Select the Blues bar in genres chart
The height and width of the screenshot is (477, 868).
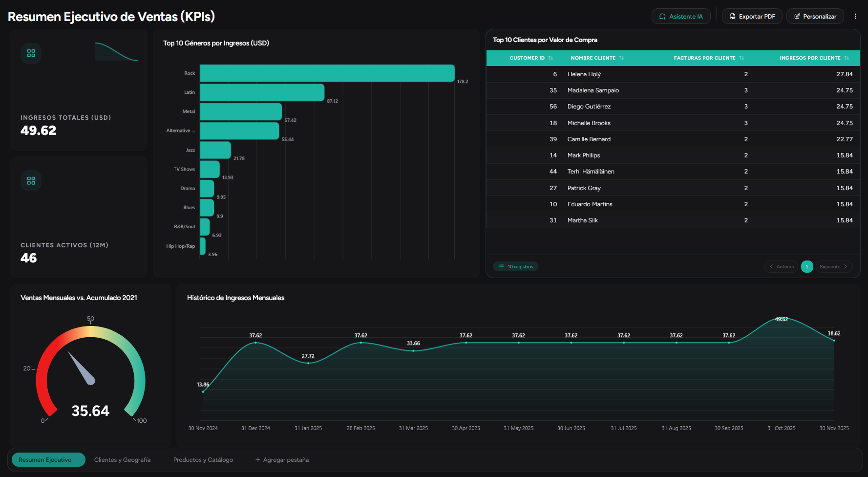click(207, 207)
